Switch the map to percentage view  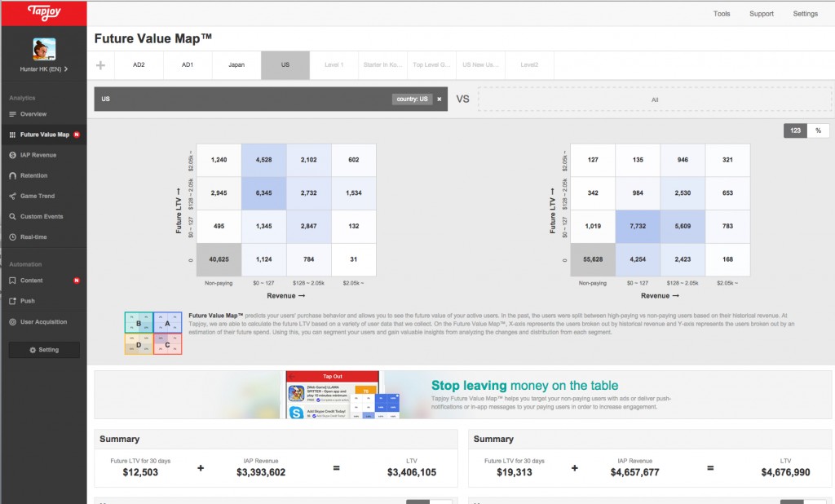[817, 129]
